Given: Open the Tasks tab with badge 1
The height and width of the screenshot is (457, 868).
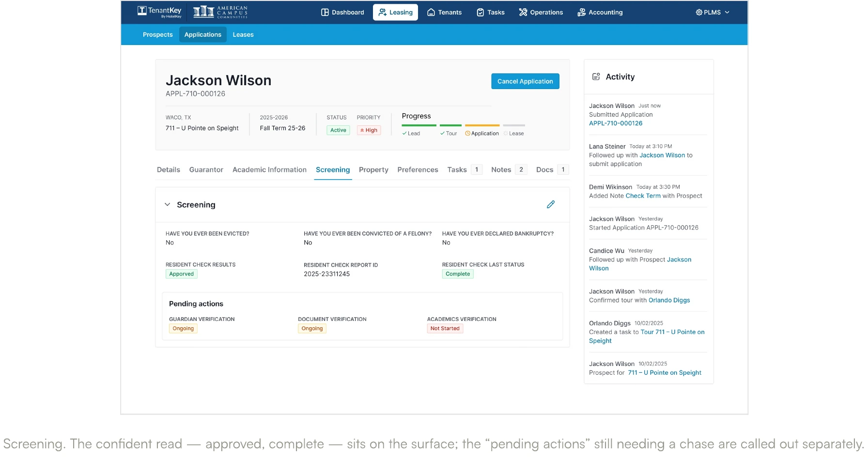Looking at the screenshot, I should tap(464, 169).
